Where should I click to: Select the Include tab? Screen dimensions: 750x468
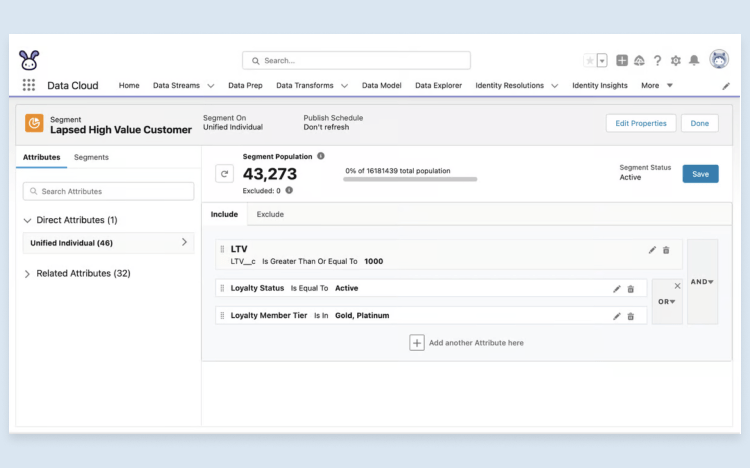(224, 214)
